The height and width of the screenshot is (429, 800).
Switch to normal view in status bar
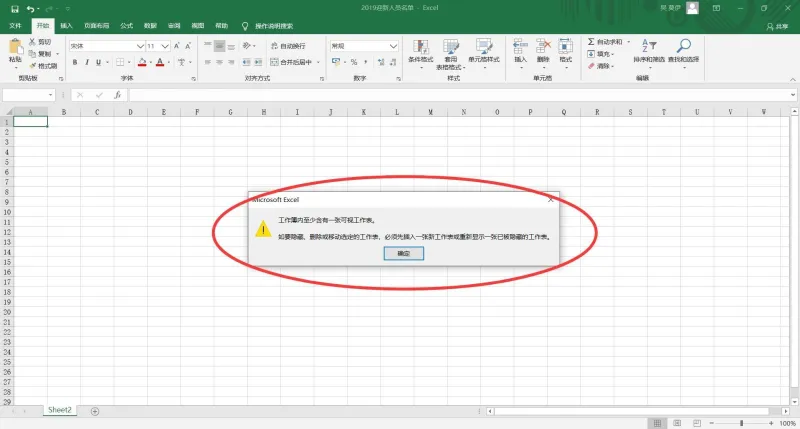(x=657, y=423)
